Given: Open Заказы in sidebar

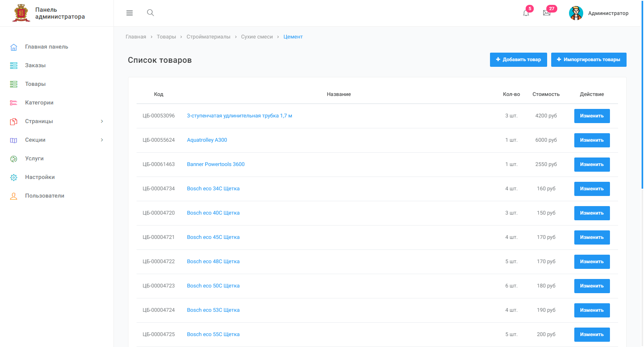Looking at the screenshot, I should click(x=35, y=66).
